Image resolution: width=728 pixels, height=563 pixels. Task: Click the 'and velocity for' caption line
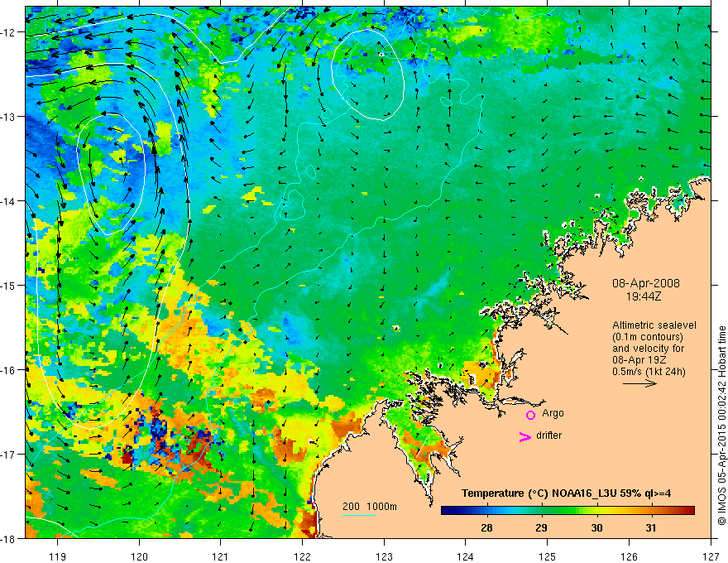(648, 349)
